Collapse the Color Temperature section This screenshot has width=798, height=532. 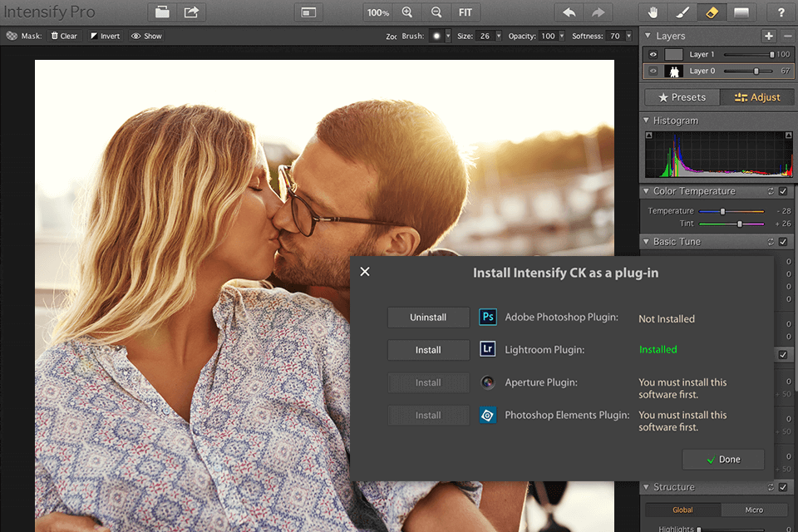click(x=647, y=191)
